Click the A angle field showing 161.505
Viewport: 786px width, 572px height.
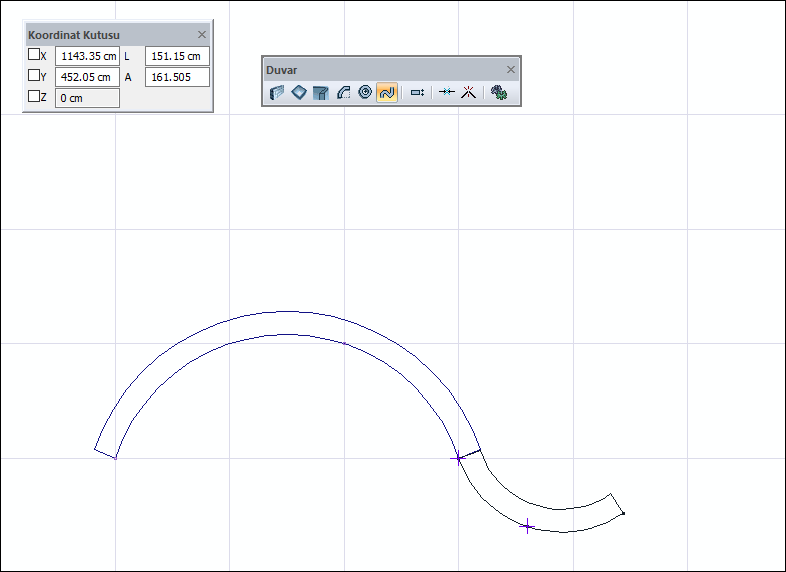tap(177, 77)
